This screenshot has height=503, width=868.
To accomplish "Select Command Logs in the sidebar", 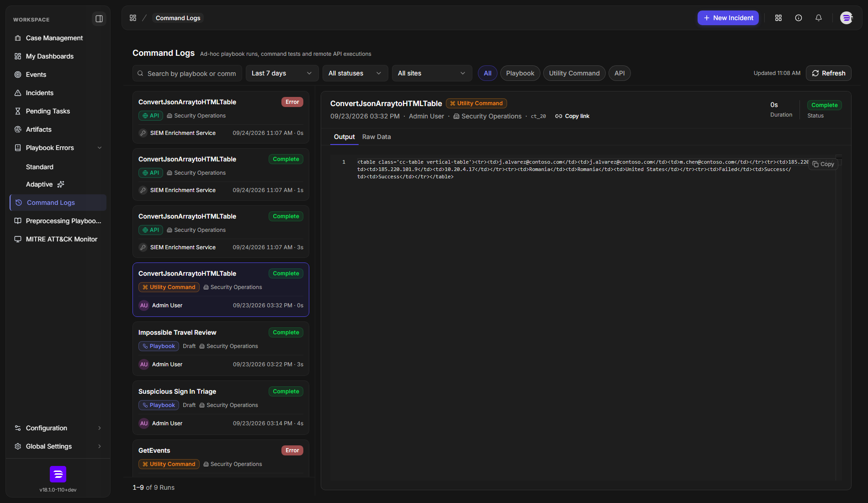I will [58, 203].
